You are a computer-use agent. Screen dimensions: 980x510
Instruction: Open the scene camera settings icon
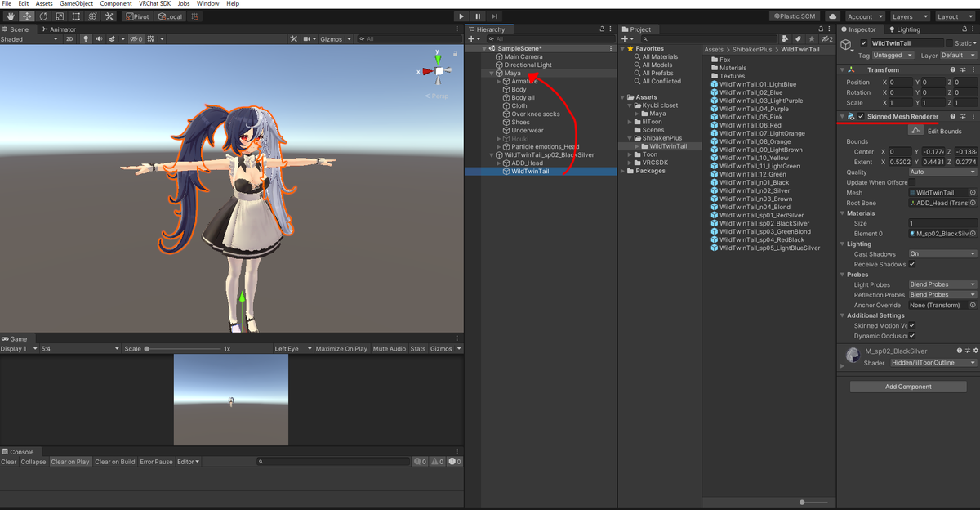(309, 39)
